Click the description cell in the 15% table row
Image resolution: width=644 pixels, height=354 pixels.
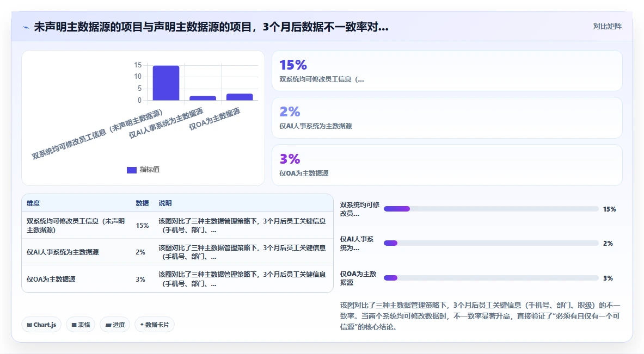pyautogui.click(x=242, y=225)
